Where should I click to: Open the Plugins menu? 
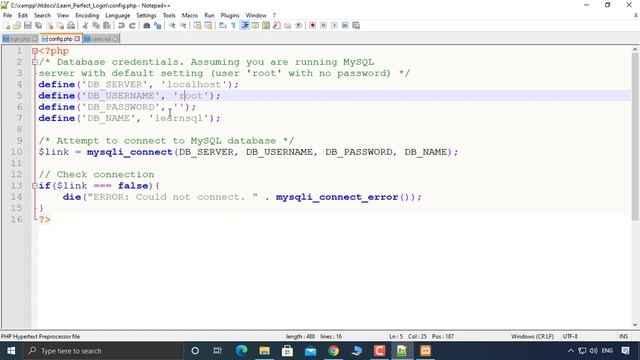(230, 15)
